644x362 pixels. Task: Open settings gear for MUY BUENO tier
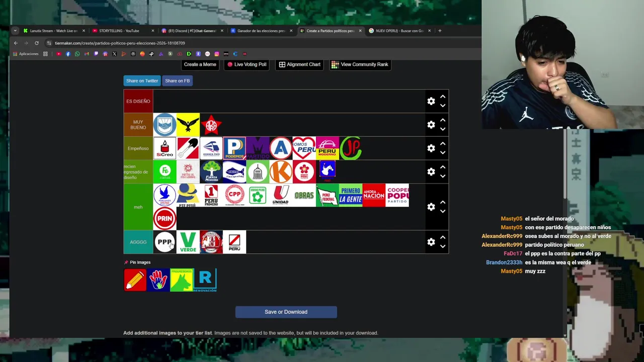(431, 125)
